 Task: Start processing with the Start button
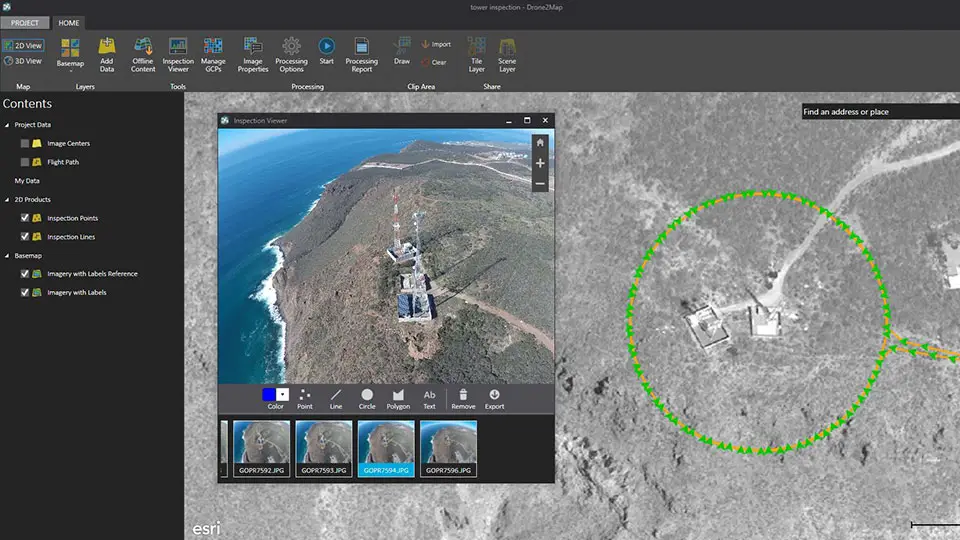[x=326, y=51]
